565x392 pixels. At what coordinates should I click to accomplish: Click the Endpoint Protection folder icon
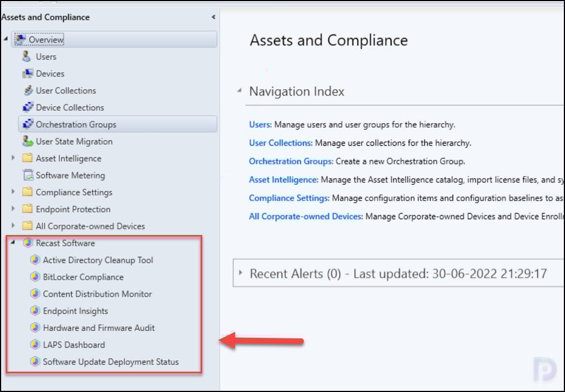pyautogui.click(x=27, y=209)
